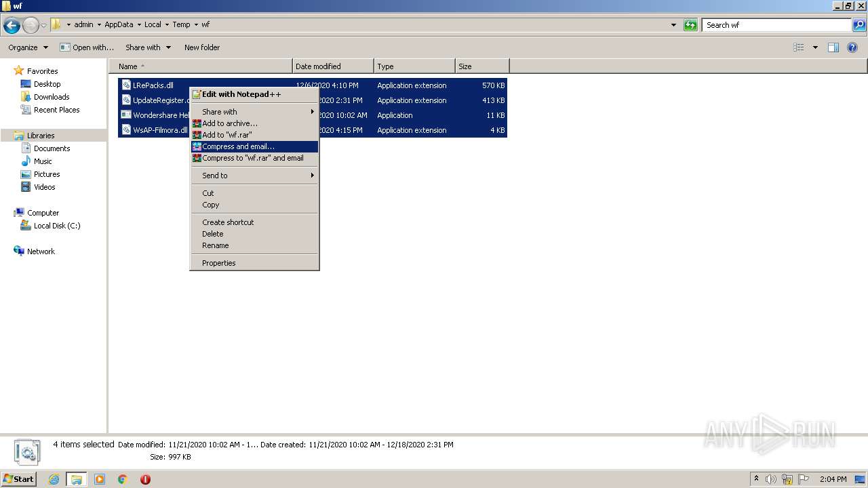Viewport: 868px width, 488px height.
Task: Select WsAP-Filmora.dll file icon
Action: click(x=126, y=130)
